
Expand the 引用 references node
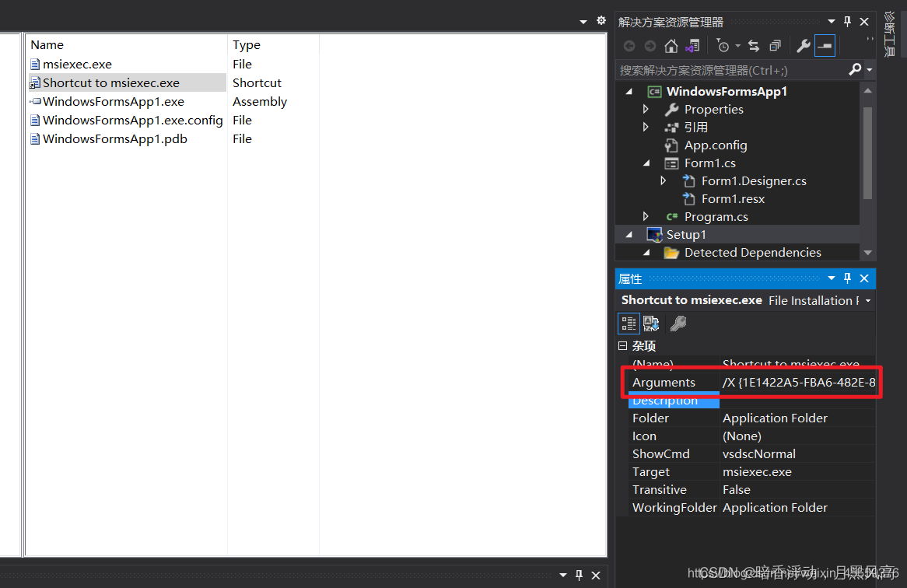[x=646, y=128]
